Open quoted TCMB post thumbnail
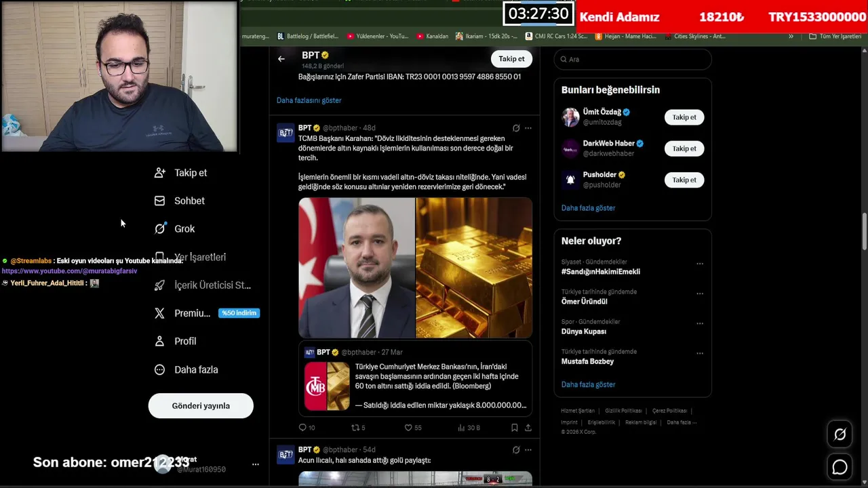868x488 pixels. coord(327,386)
